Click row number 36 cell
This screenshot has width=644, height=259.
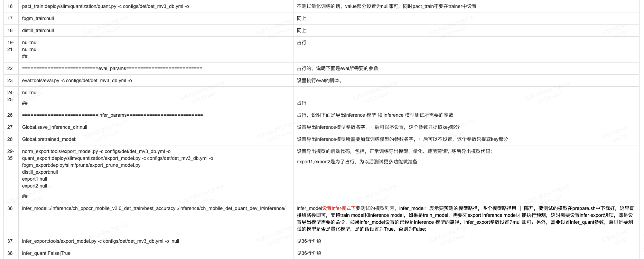coord(11,219)
